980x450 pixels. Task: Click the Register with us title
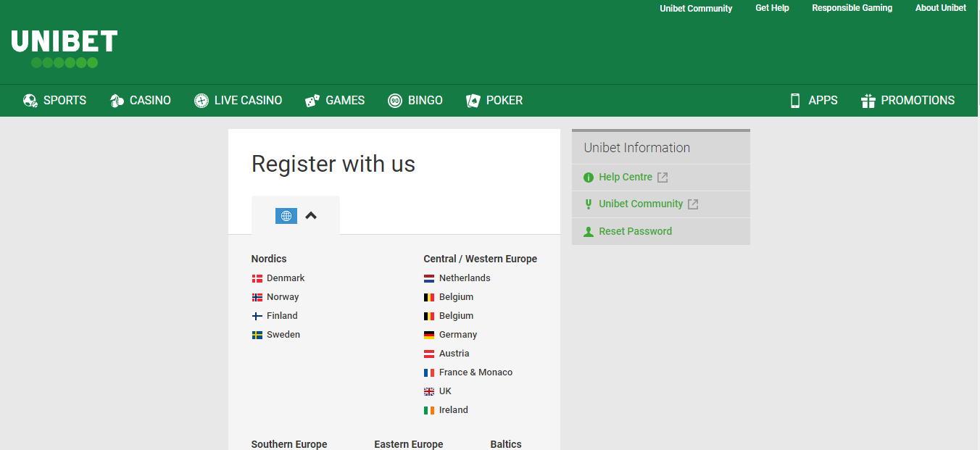coord(333,164)
